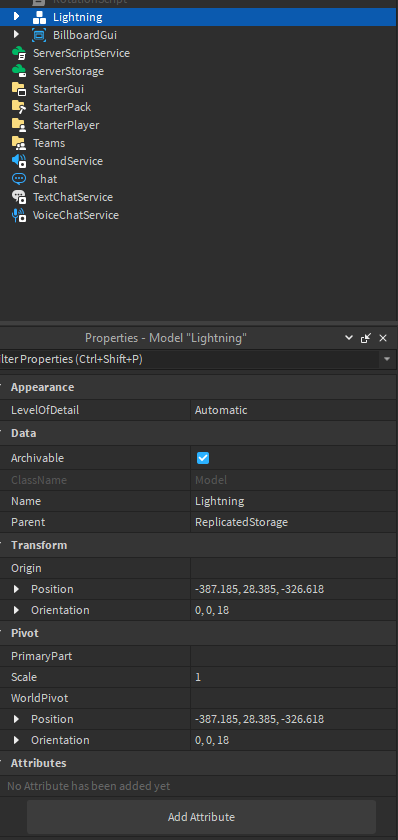Expand Origin Position property
Image resolution: width=398 pixels, height=840 pixels.
point(16,589)
